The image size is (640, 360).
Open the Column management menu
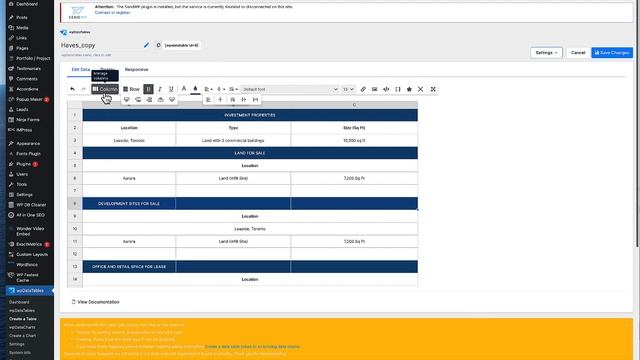[x=105, y=89]
